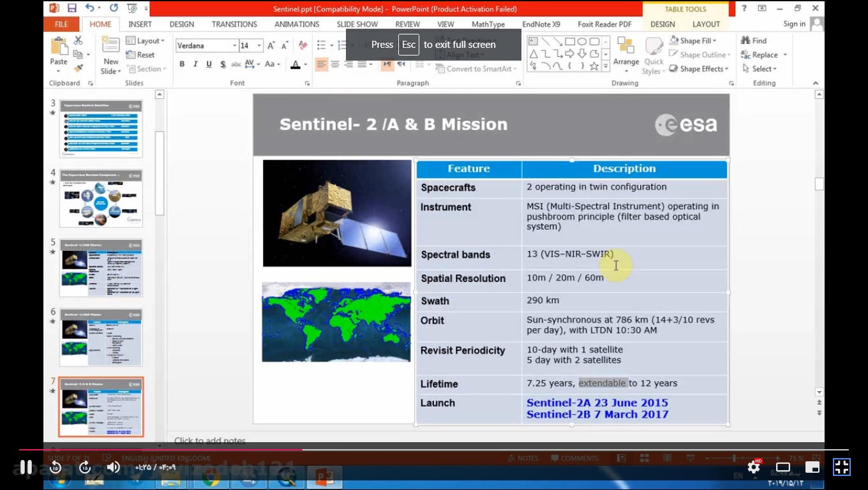The height and width of the screenshot is (490, 868).
Task: Click Find in Editing group
Action: pyautogui.click(x=754, y=41)
